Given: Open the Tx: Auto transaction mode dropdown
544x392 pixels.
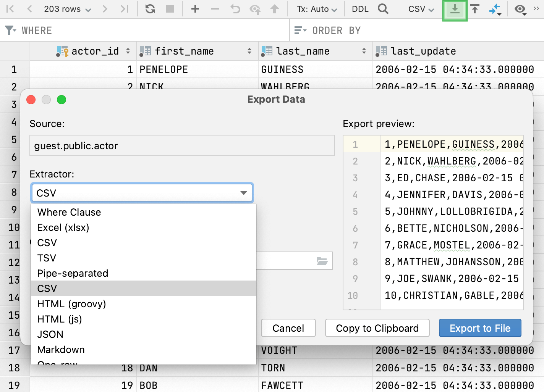Looking at the screenshot, I should [316, 9].
